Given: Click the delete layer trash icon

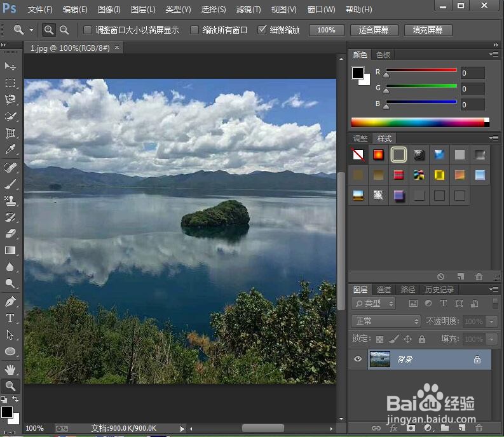Looking at the screenshot, I should click(479, 428).
